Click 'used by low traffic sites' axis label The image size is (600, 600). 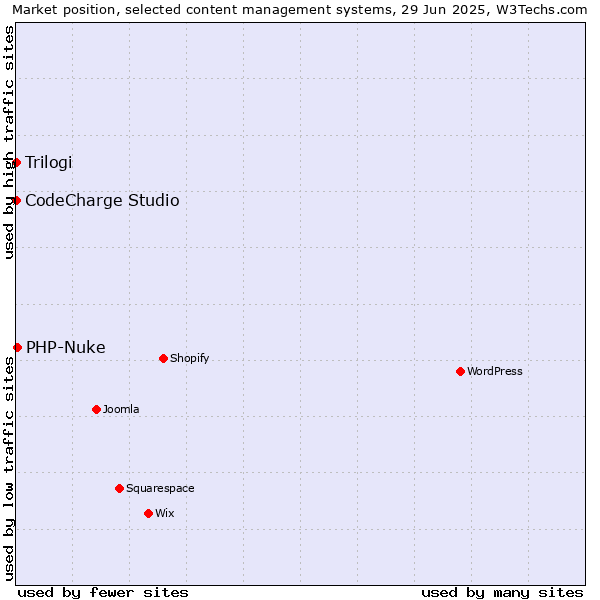coord(8,469)
